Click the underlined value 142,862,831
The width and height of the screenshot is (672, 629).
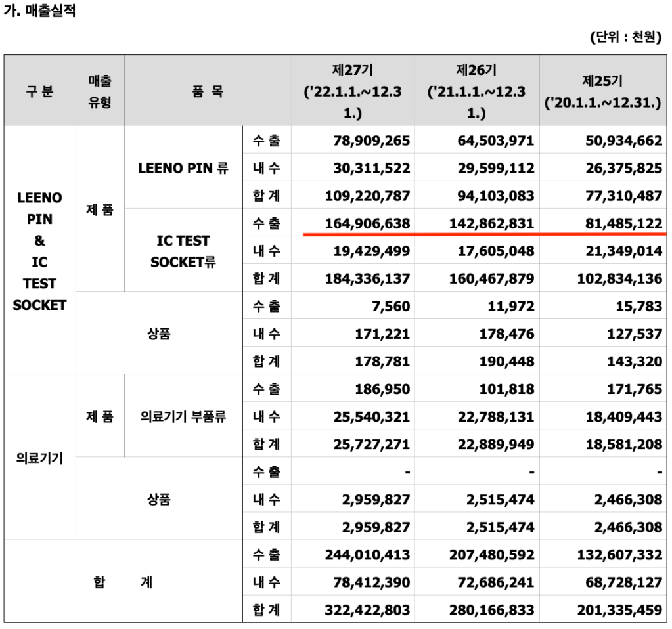tap(491, 223)
